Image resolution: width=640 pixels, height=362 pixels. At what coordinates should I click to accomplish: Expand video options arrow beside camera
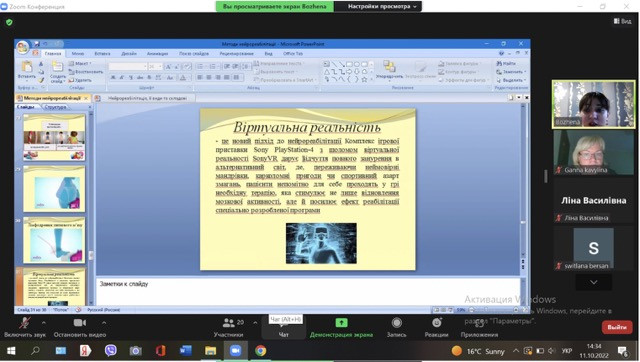coord(104,322)
